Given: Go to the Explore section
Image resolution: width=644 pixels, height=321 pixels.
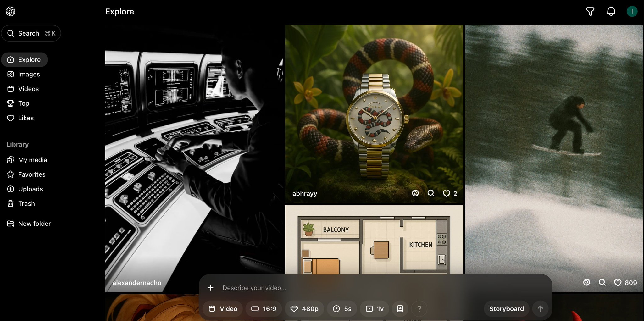Looking at the screenshot, I should [x=25, y=60].
